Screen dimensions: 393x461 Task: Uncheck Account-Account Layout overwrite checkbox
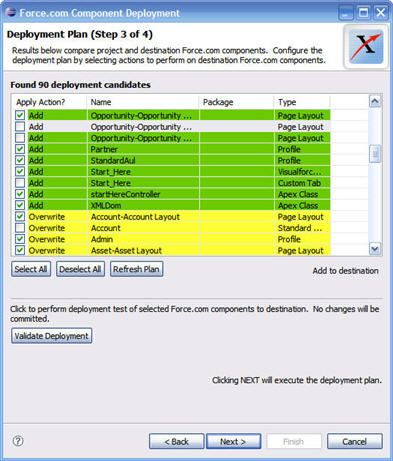[20, 217]
